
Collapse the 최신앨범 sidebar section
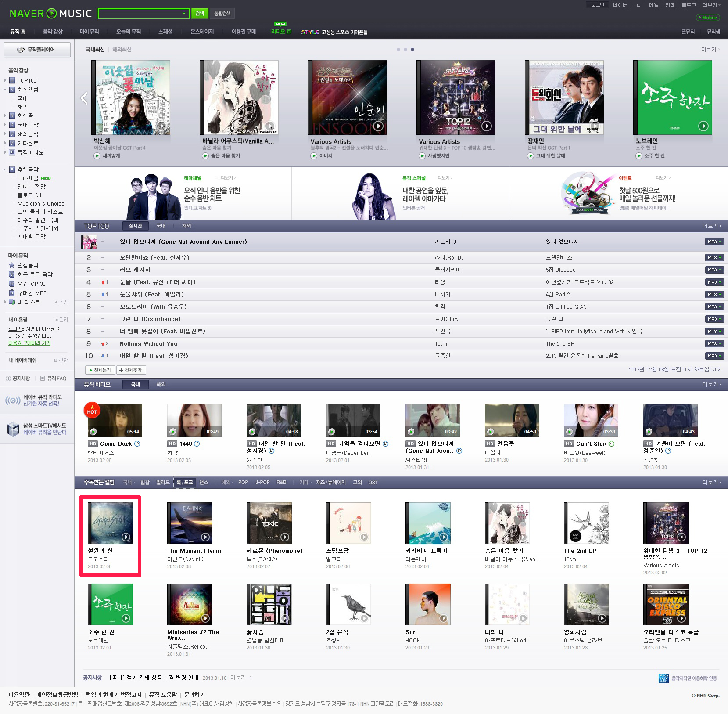[x=5, y=90]
